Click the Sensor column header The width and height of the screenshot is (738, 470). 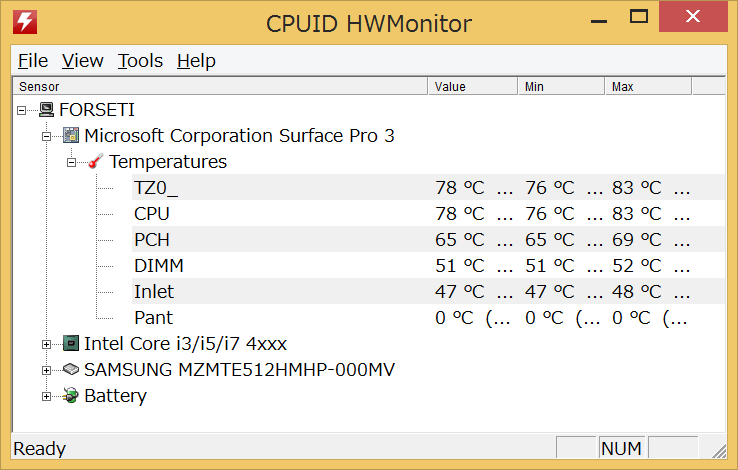click(x=220, y=87)
